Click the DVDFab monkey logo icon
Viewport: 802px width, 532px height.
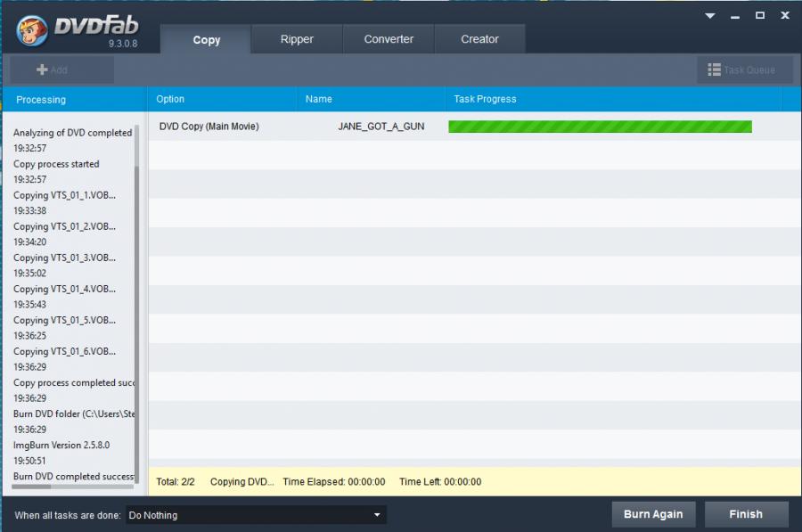(31, 30)
